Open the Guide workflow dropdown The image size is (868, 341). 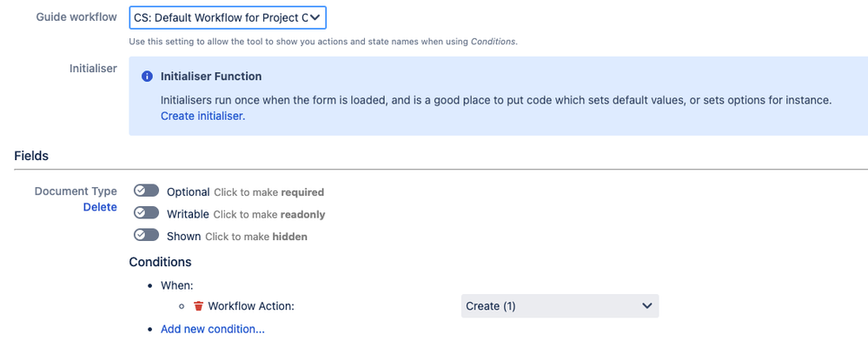coord(228,17)
